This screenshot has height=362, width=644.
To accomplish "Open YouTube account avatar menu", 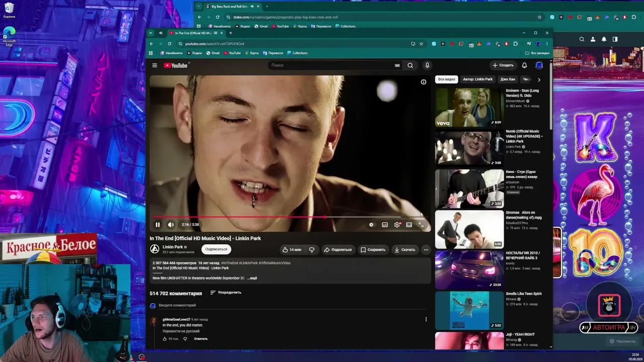I will (x=539, y=65).
